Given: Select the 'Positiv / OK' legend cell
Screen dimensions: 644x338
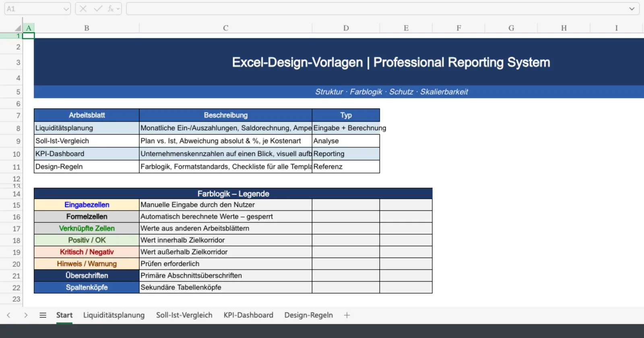Looking at the screenshot, I should pos(87,240).
